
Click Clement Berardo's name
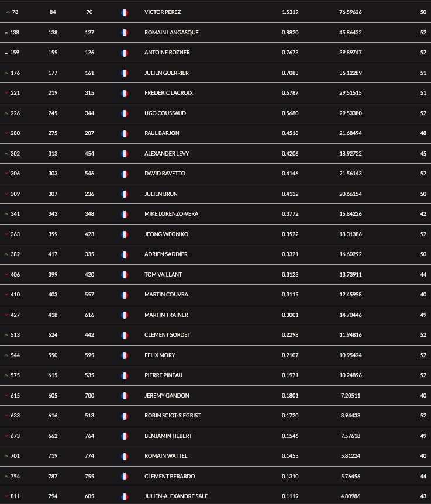(170, 477)
